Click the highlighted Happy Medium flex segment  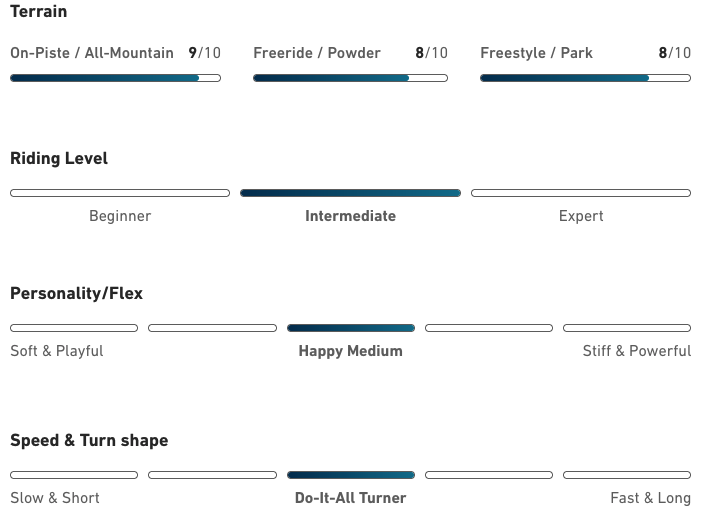(350, 328)
